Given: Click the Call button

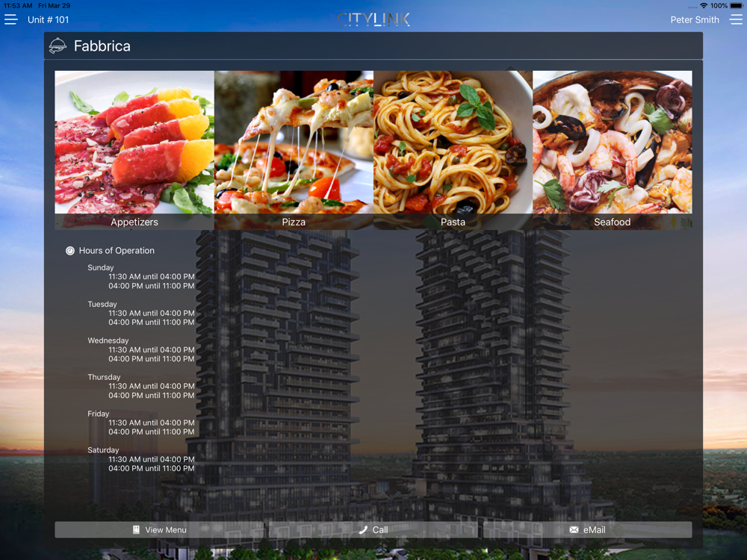Looking at the screenshot, I should click(x=373, y=529).
